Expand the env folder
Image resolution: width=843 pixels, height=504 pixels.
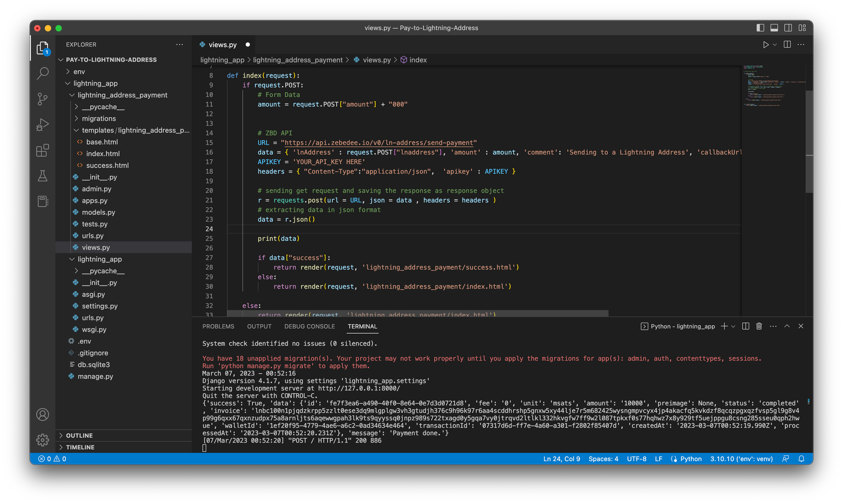(x=79, y=72)
